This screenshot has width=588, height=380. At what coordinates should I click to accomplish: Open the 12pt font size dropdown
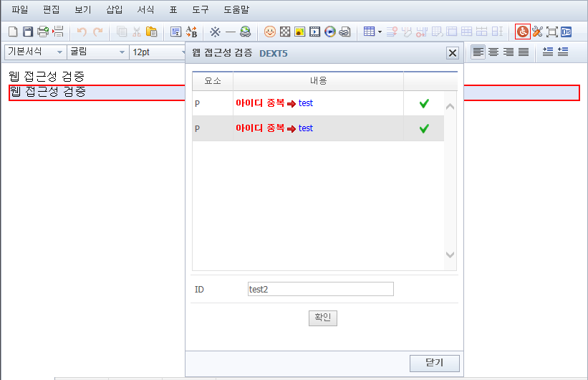click(158, 52)
